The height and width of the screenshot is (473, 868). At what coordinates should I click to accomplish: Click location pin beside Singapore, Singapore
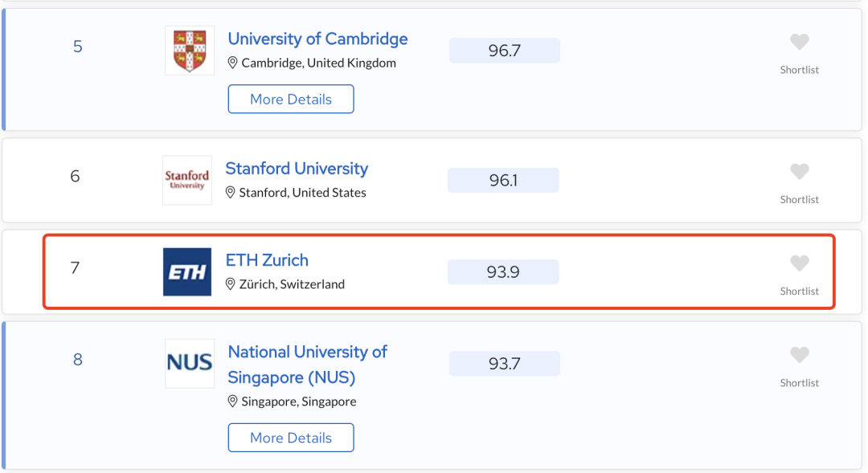pyautogui.click(x=232, y=402)
